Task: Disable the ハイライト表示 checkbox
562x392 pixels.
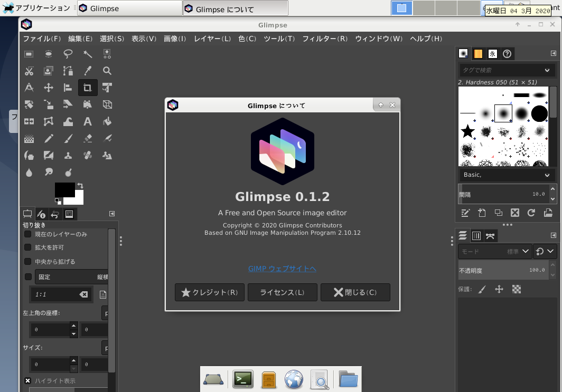Action: 27,380
